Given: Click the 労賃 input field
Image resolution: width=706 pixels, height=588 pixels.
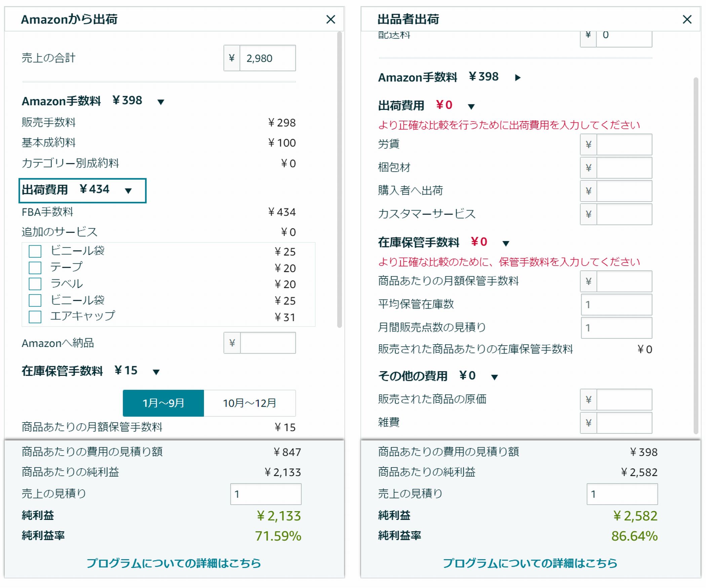Looking at the screenshot, I should pyautogui.click(x=624, y=145).
